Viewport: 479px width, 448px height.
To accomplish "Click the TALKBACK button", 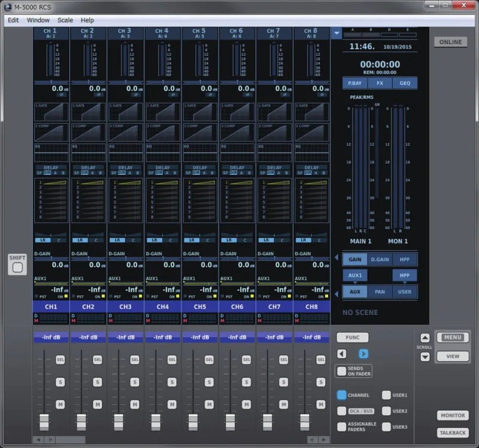I will point(453,432).
